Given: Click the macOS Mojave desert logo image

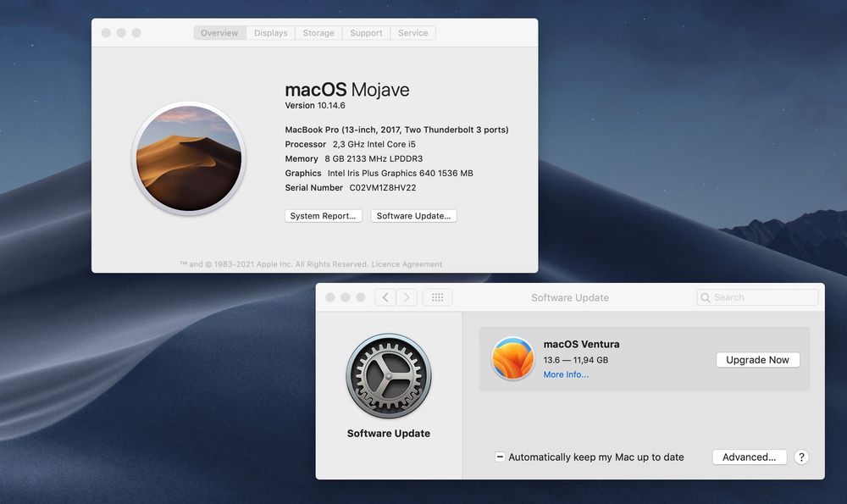Looking at the screenshot, I should tap(189, 158).
